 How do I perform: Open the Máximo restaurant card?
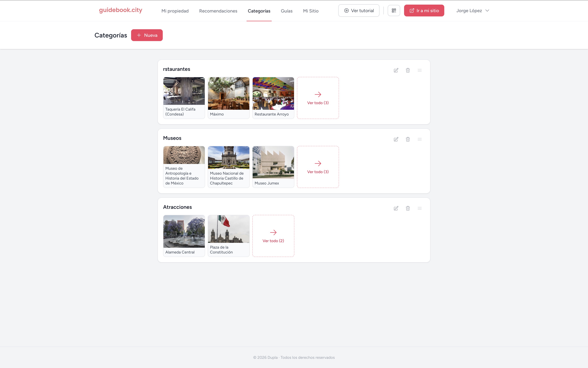click(x=229, y=98)
